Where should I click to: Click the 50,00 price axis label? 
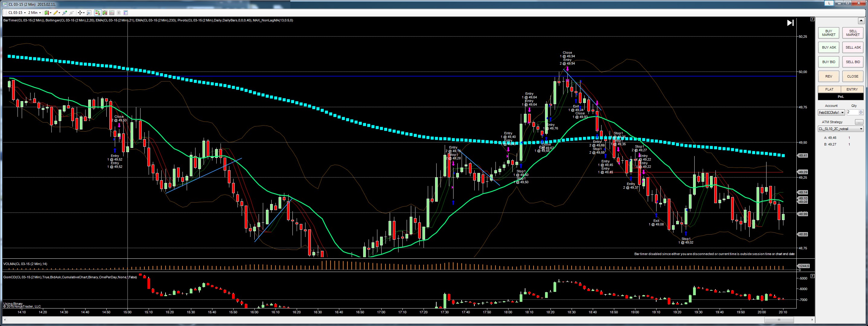(x=803, y=72)
